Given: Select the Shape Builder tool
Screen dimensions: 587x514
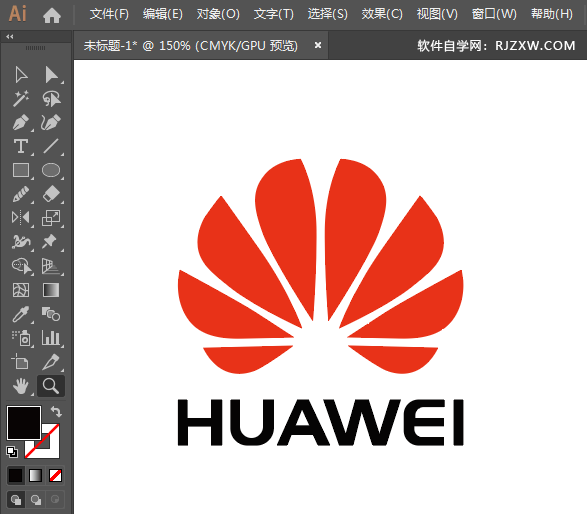Looking at the screenshot, I should click(x=22, y=266).
